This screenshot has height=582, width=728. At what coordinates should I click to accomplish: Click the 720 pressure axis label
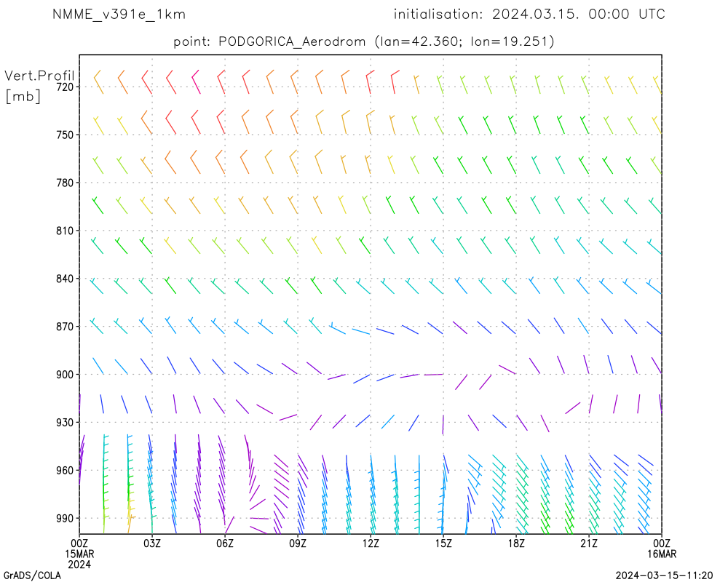[x=65, y=87]
